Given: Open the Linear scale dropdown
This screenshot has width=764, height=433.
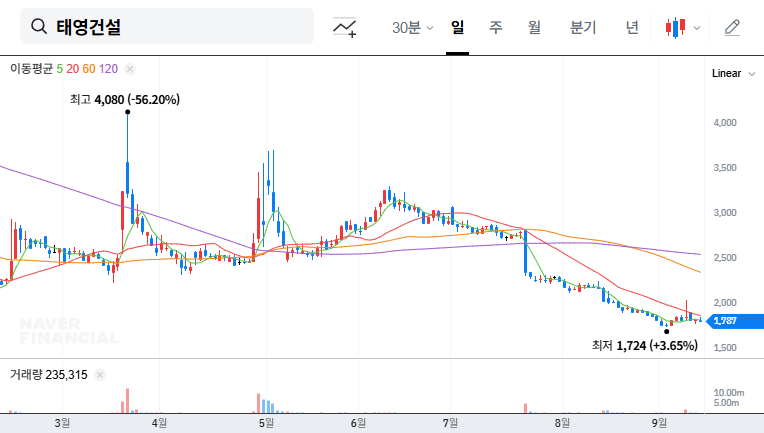Looking at the screenshot, I should 733,74.
